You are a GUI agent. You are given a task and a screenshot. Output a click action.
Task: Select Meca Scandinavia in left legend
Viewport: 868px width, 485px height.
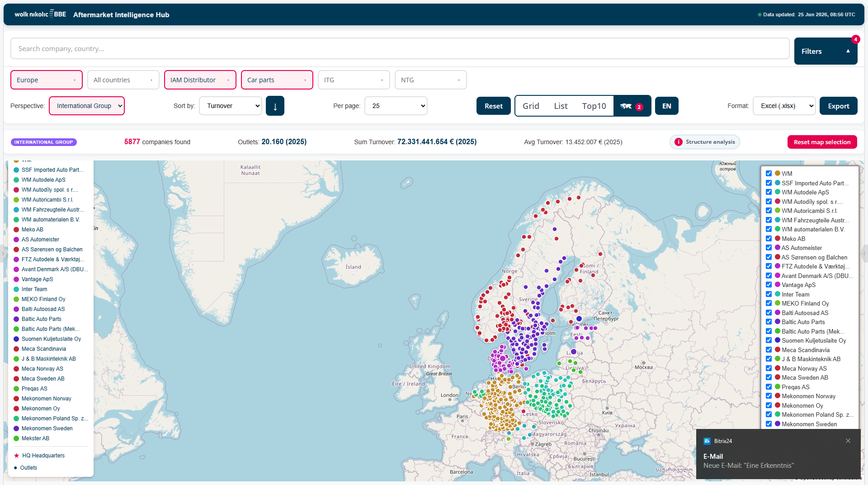click(43, 349)
